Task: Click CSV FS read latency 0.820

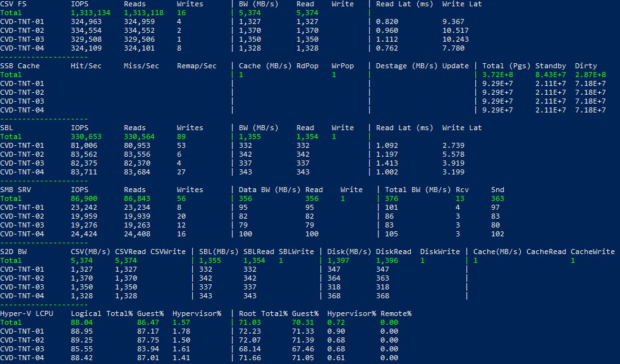Action: pyautogui.click(x=387, y=21)
